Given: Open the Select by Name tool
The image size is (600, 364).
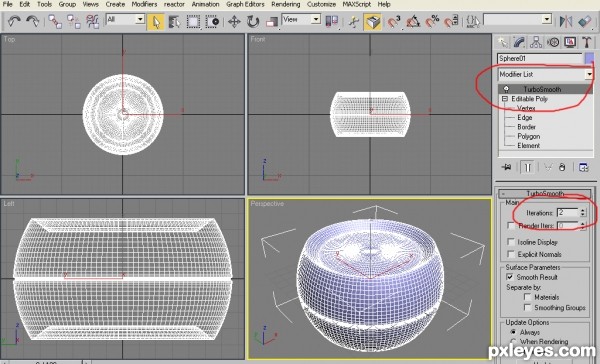Looking at the screenshot, I should pyautogui.click(x=174, y=22).
